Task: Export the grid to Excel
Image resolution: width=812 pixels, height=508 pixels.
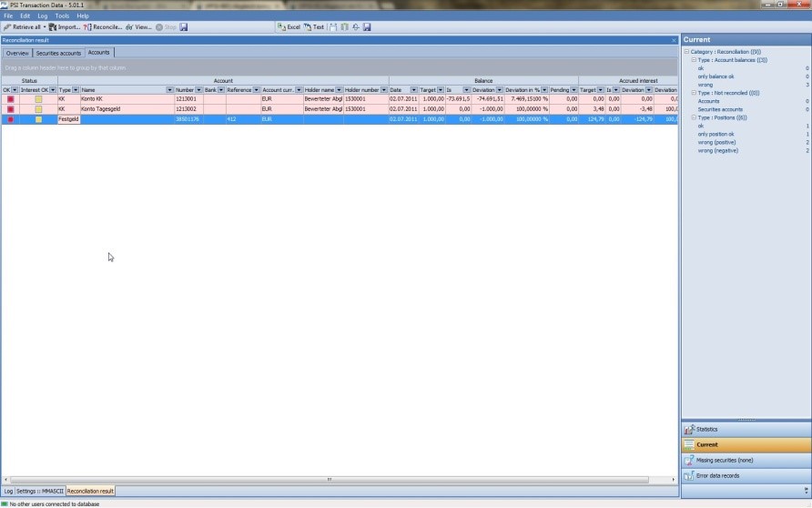Action: pos(289,27)
